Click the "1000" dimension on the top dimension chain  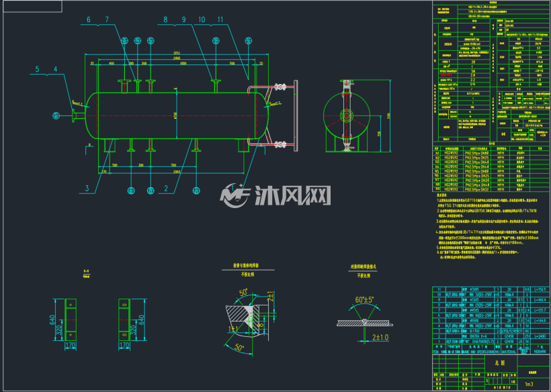coord(183,63)
